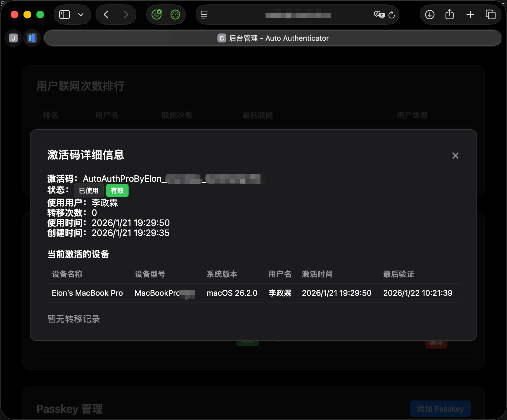Open the sidebar tab group dropdown

81,15
